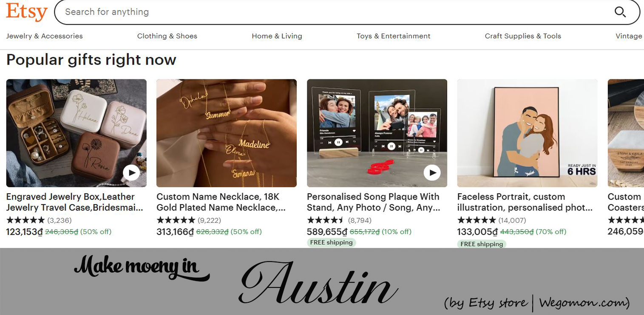Open Personalised Song Plaque title link

point(374,202)
